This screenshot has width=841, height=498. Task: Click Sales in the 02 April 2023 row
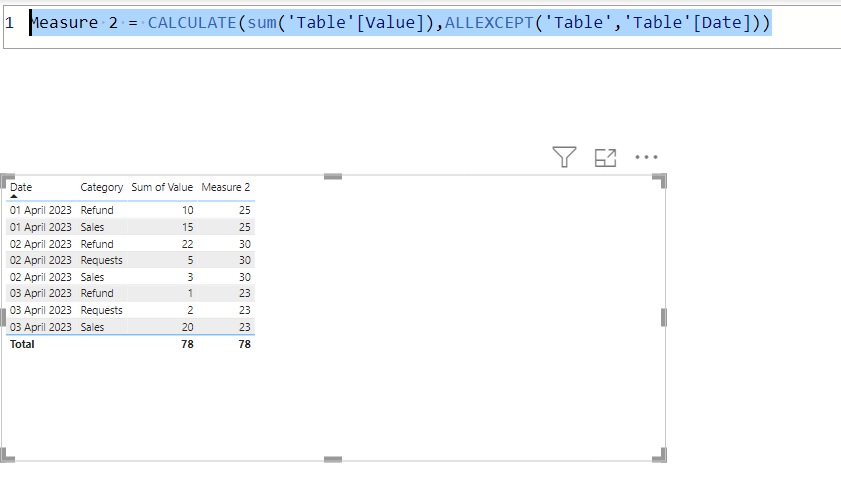[92, 277]
